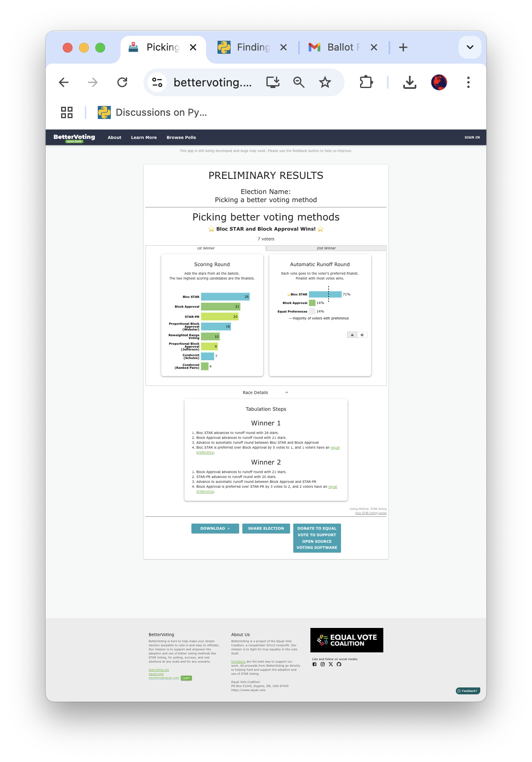
Task: Open the Chrome three-dot menu
Action: tap(468, 82)
